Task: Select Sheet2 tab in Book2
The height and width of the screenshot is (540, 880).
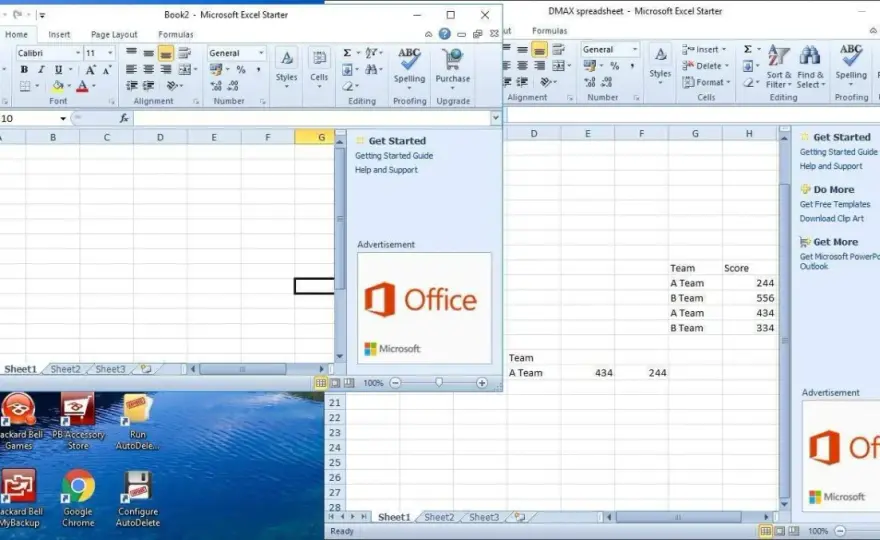Action: tap(65, 369)
